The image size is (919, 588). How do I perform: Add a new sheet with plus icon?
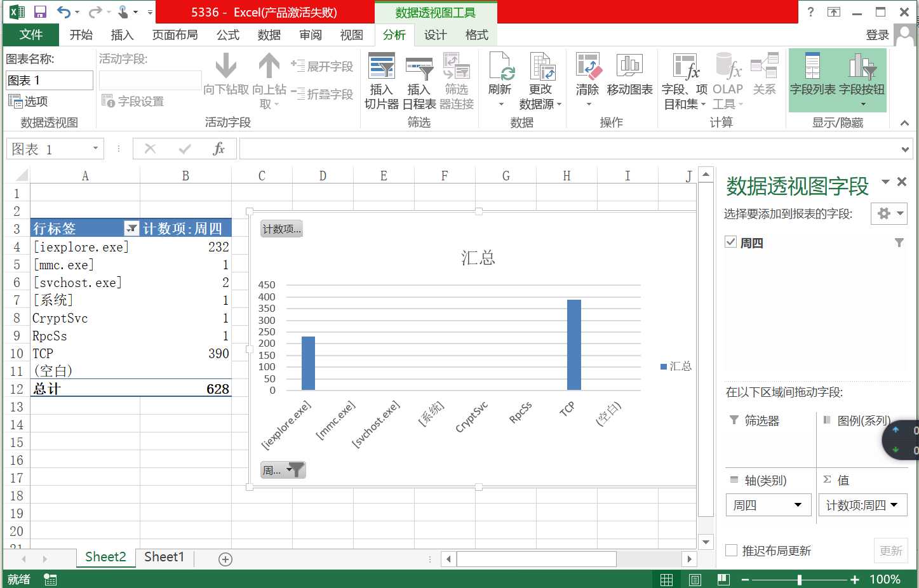(225, 559)
